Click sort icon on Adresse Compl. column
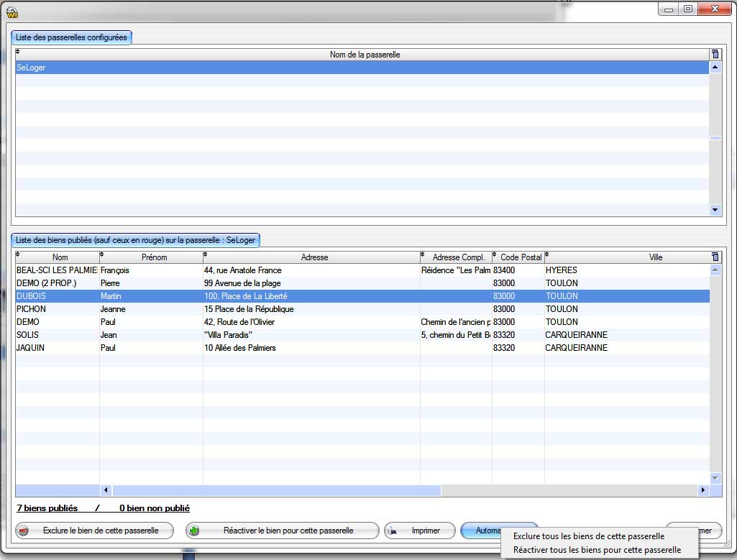Screen dimensions: 737x560 [x=422, y=254]
